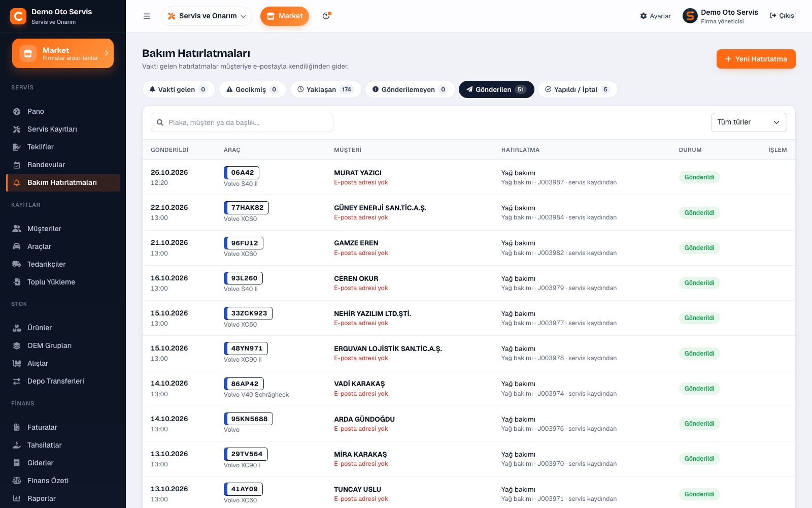Screen dimensions: 812x508
Task: Click the search field for plaka or müşteri
Action: 242,122
